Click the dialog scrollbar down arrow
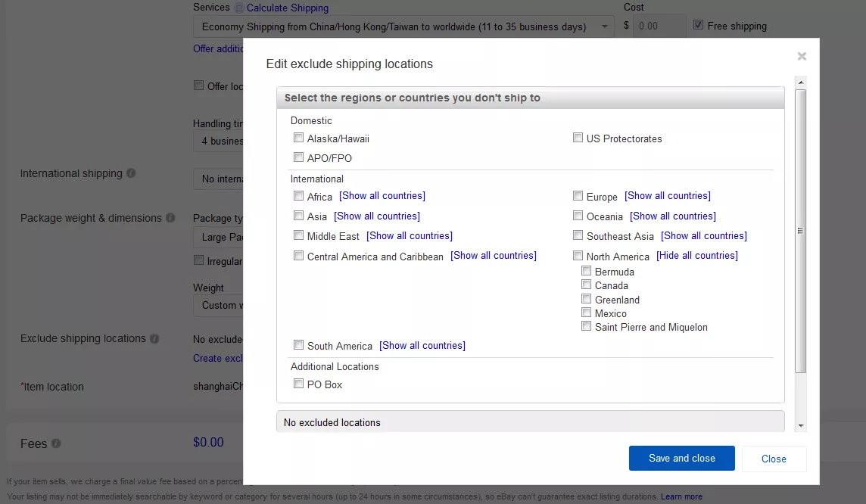The image size is (866, 504). (801, 426)
